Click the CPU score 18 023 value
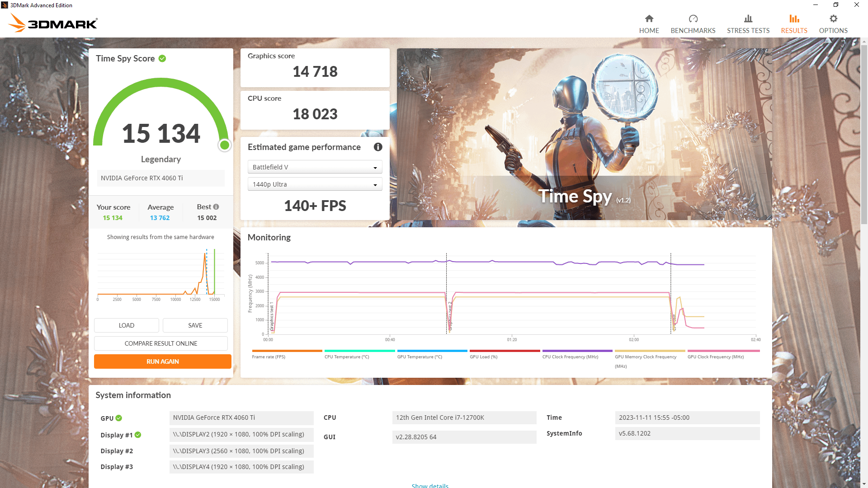The height and width of the screenshot is (488, 868). pyautogui.click(x=315, y=114)
